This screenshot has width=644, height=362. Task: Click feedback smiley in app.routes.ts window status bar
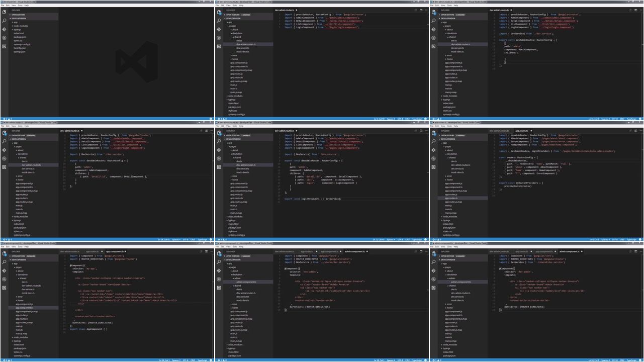[640, 239]
